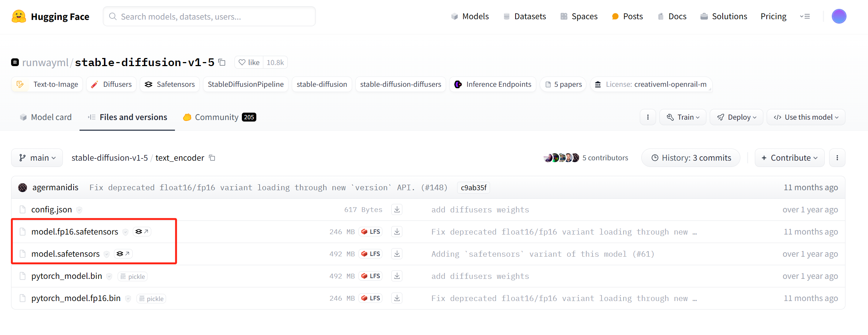Click the License creativeml-openrail-m tag
This screenshot has height=335, width=868.
point(651,84)
